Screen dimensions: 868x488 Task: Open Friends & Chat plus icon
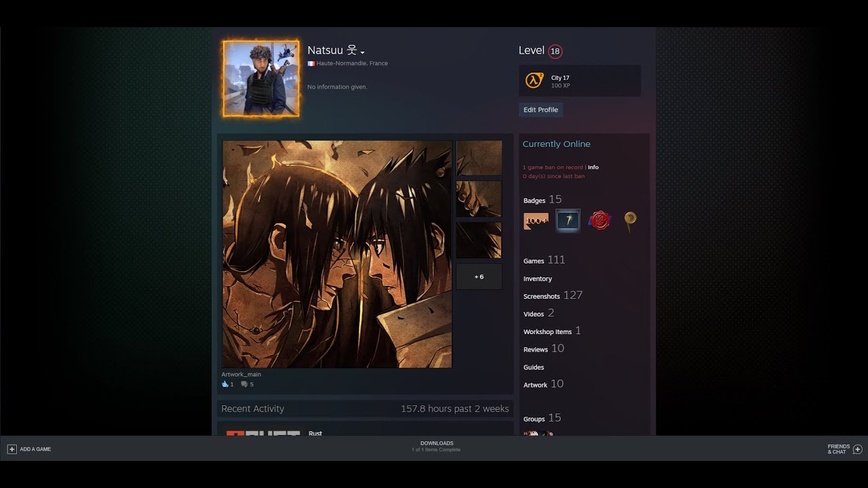857,449
